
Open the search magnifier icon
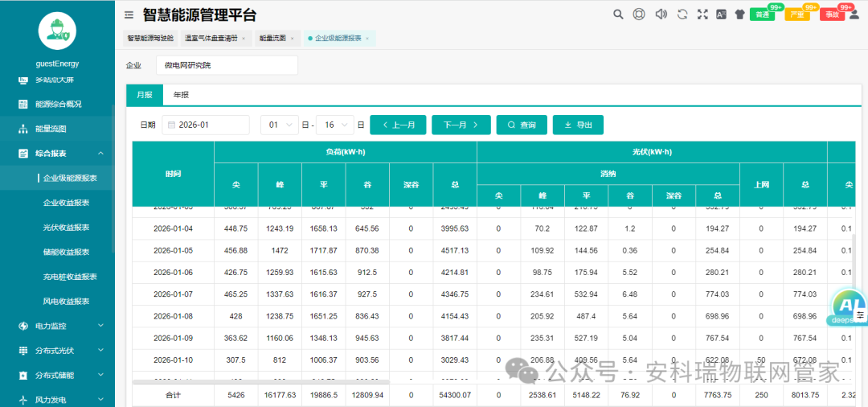pos(618,14)
